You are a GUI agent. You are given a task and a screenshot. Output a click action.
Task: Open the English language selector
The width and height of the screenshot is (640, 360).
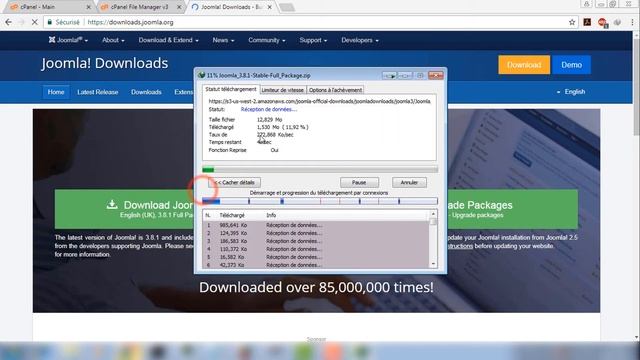571,92
